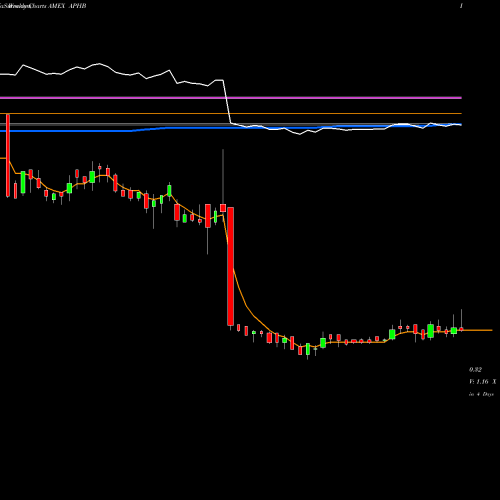Click the '0.32' price value label

[x=475, y=369]
